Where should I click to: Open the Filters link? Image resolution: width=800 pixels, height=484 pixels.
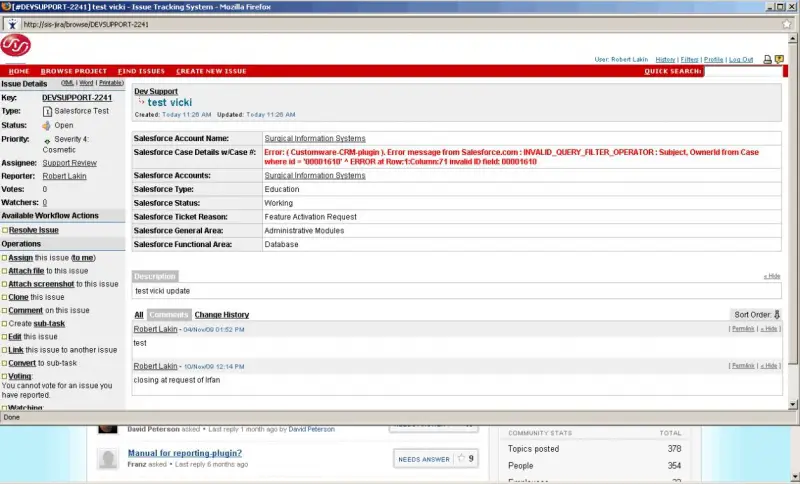tap(689, 60)
